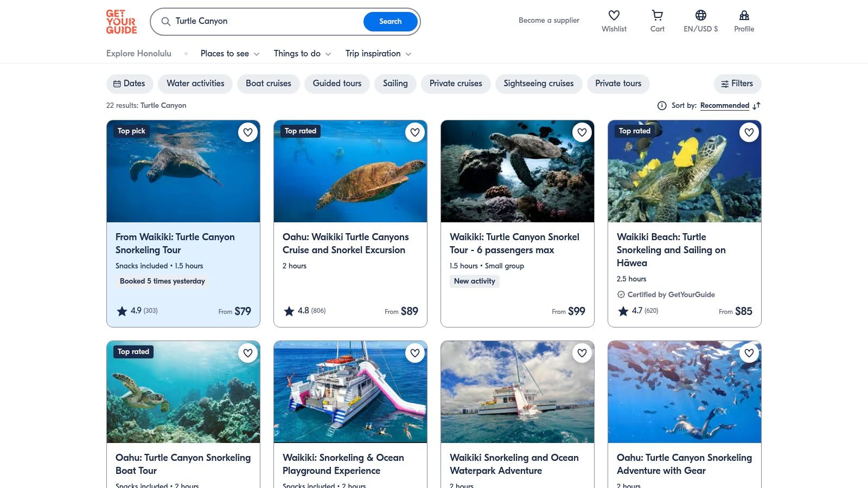Image resolution: width=868 pixels, height=488 pixels.
Task: Open Waikiki Snorkeling and Ocean Waterpark Adventure title
Action: 514,464
